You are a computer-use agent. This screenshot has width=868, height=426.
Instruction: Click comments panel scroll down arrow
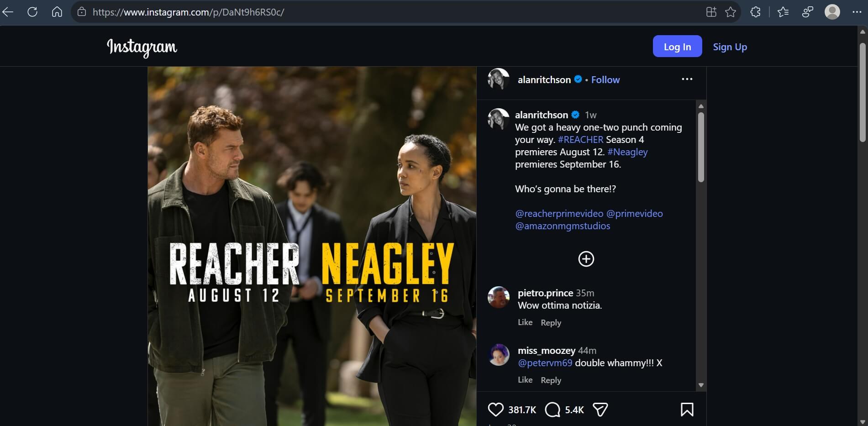tap(701, 385)
